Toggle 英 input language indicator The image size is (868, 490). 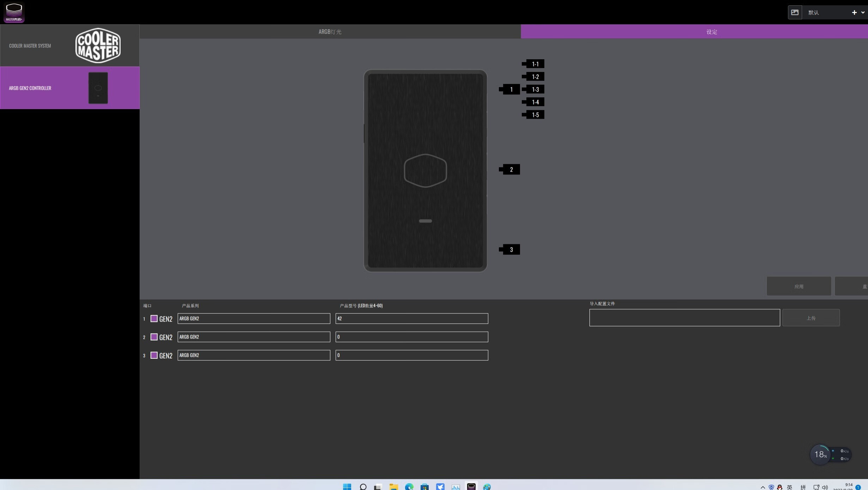coord(789,487)
